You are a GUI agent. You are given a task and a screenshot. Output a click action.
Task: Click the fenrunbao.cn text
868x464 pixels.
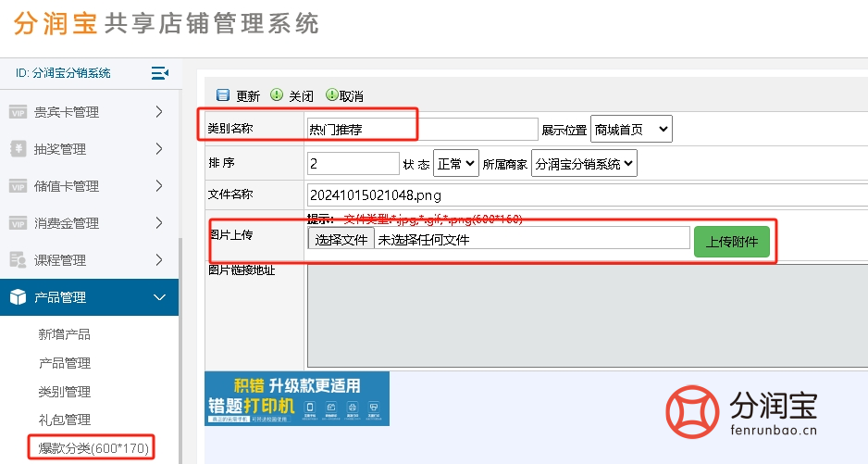(x=774, y=430)
